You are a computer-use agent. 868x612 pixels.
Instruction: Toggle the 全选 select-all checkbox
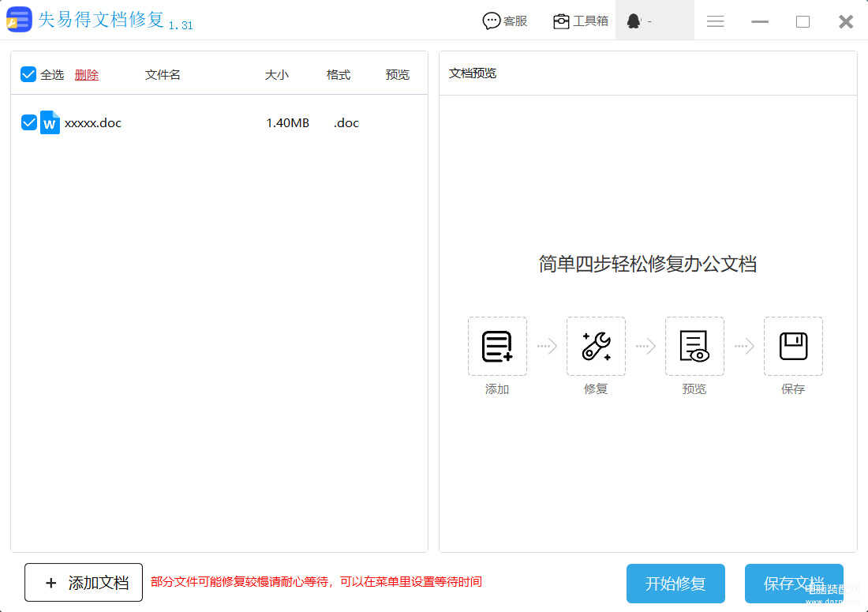point(28,74)
